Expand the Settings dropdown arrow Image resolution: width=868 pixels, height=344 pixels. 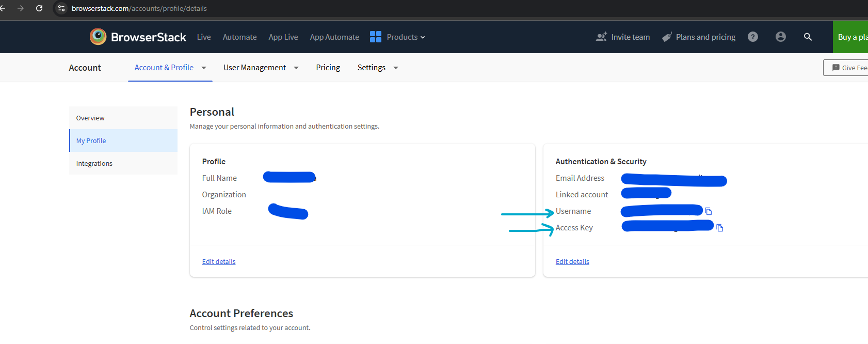pos(396,68)
